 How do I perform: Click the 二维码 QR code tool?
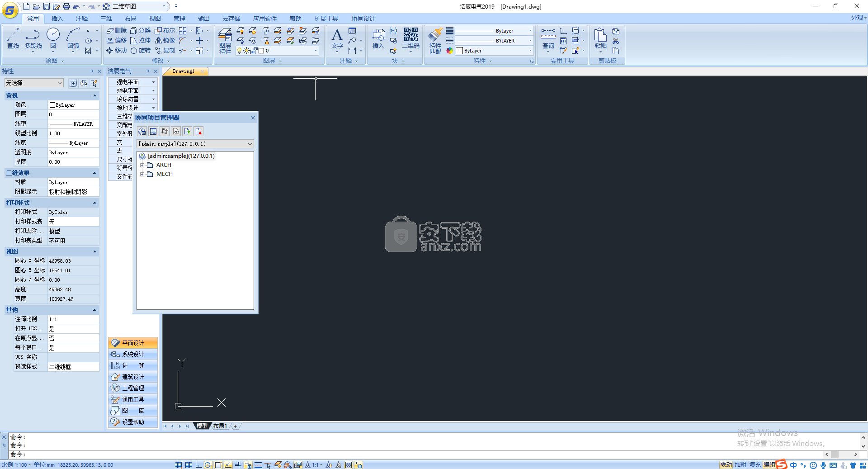coord(410,38)
